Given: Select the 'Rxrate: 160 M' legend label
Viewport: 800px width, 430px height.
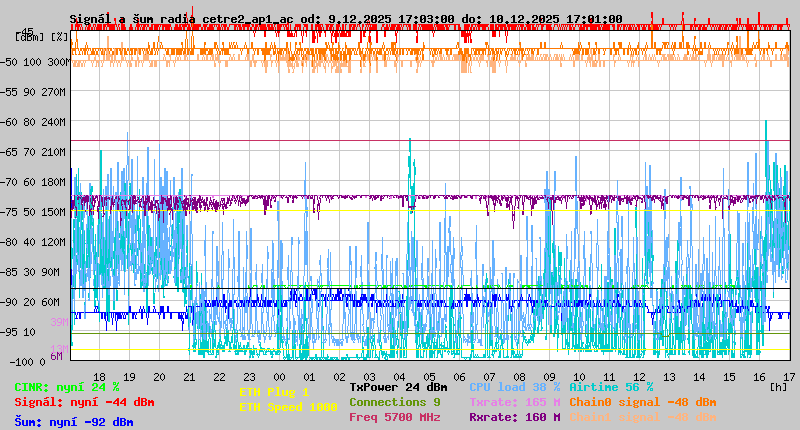Looking at the screenshot, I should coord(515,417).
